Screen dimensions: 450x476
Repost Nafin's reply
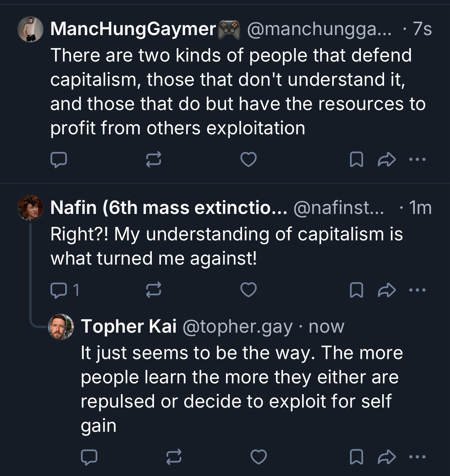153,290
